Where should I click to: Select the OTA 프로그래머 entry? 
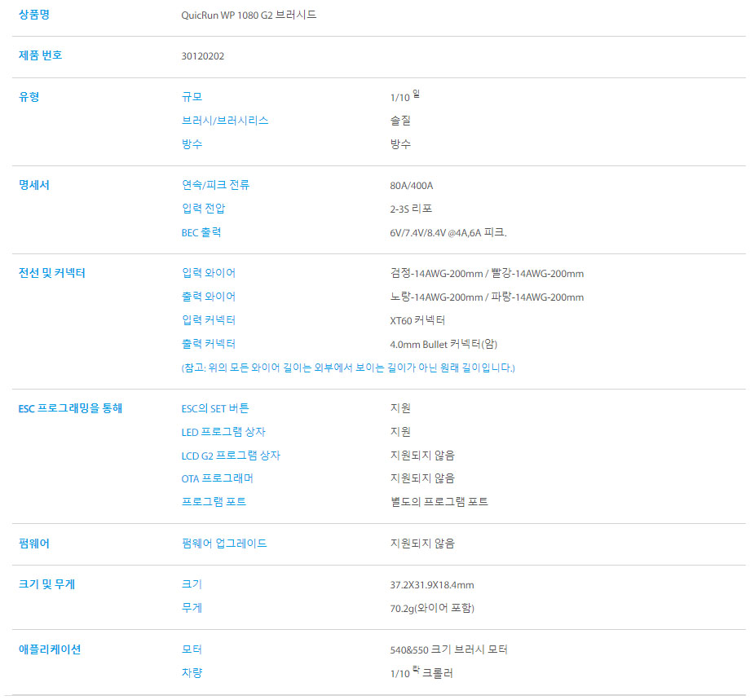[x=215, y=479]
